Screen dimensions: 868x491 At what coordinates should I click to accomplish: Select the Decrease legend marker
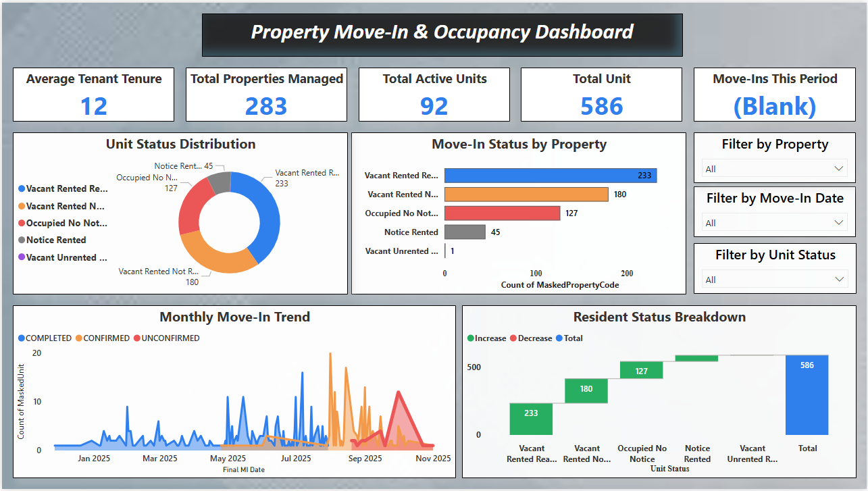[x=513, y=338]
